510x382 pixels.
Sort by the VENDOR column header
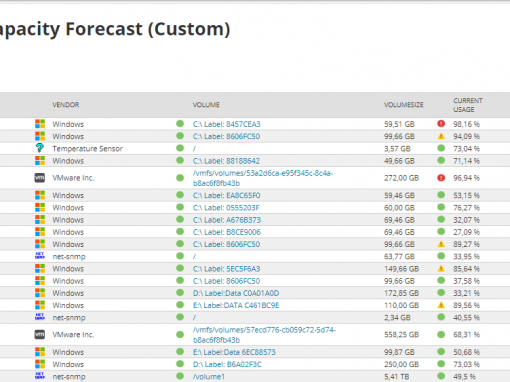66,105
